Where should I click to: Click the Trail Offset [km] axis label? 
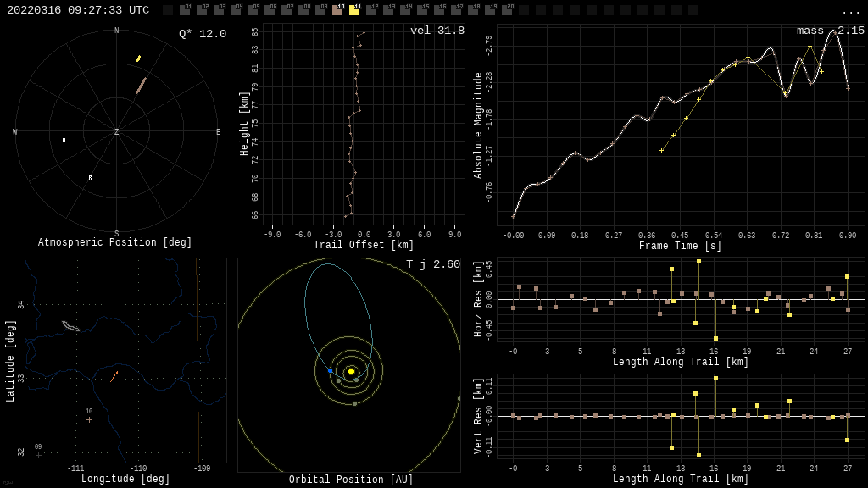(364, 245)
